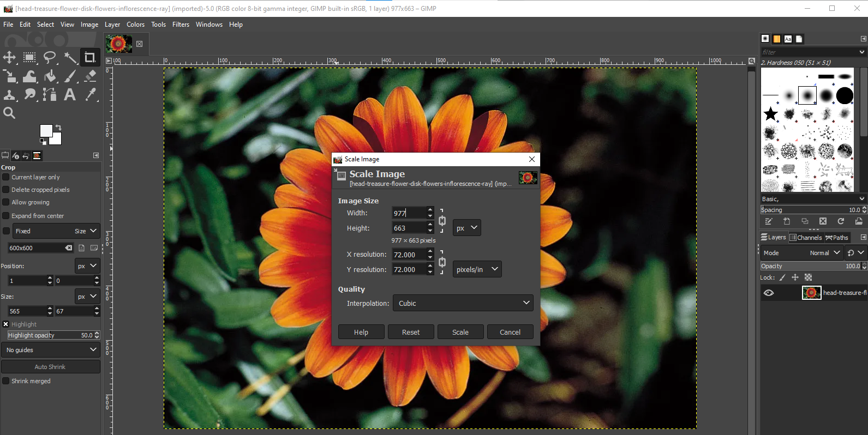Duplicate the selected brush
Screen dimensions: 868x435
click(805, 221)
